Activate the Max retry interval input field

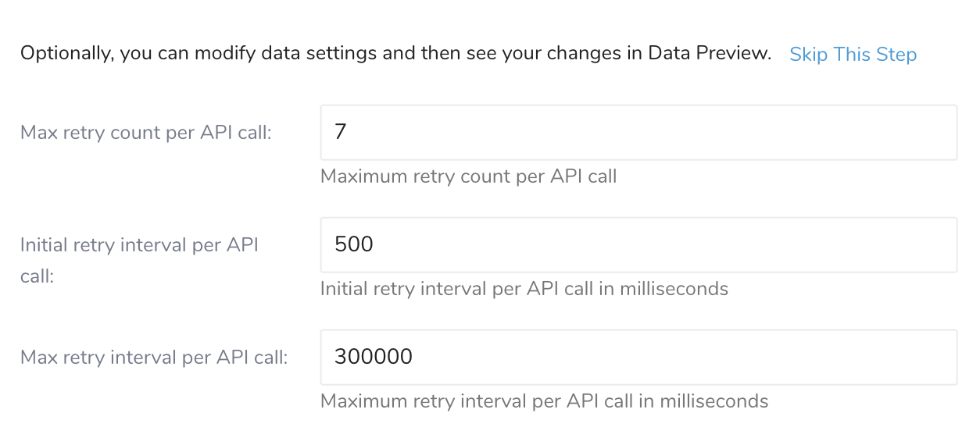tap(638, 358)
